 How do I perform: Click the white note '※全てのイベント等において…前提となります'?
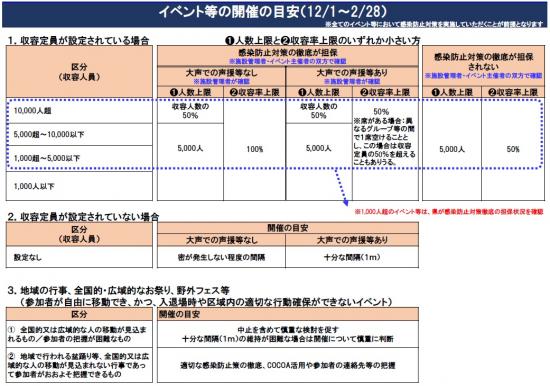(434, 24)
